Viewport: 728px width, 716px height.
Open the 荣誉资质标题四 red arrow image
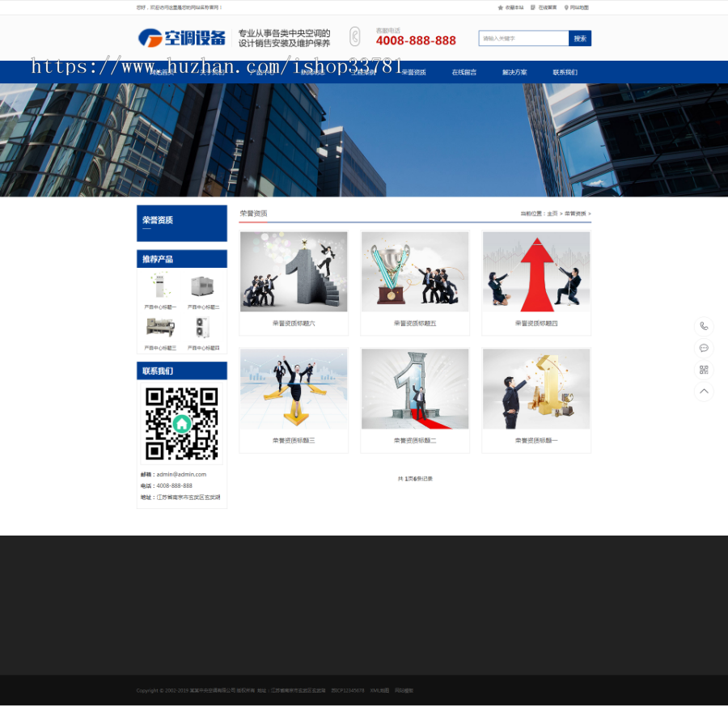[x=536, y=272]
